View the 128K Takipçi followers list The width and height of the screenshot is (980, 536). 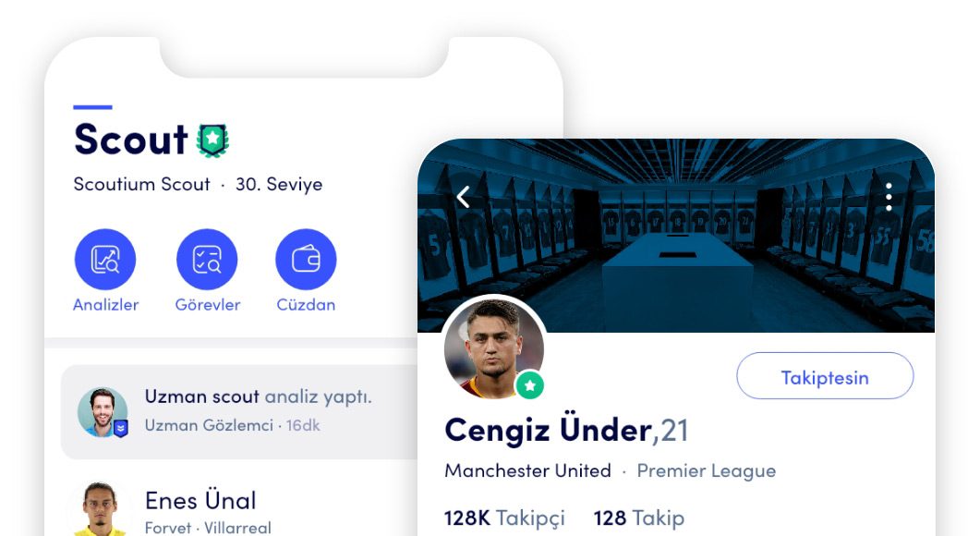504,518
